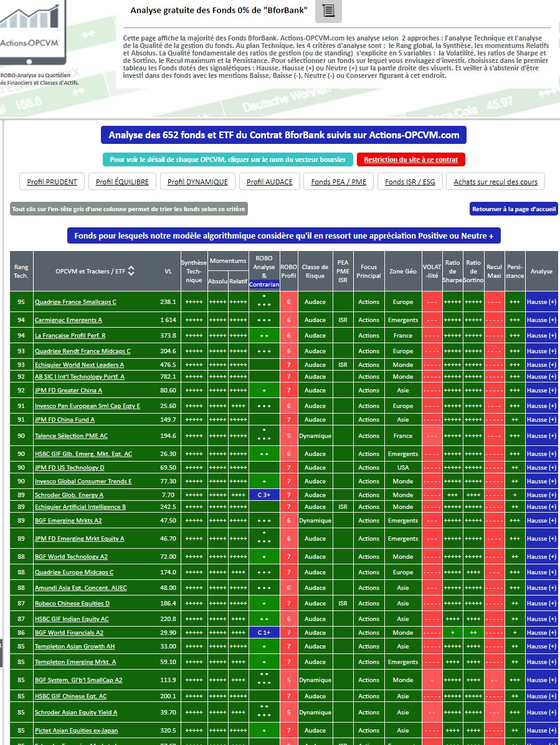Sort by the ROBO Profil header
The height and width of the screenshot is (745, 560).
click(x=289, y=272)
